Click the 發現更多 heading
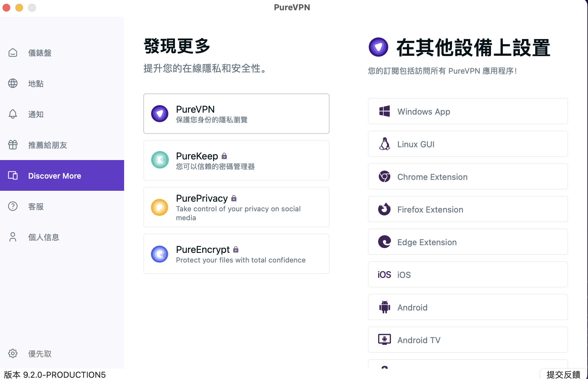The width and height of the screenshot is (588, 379). [x=177, y=46]
